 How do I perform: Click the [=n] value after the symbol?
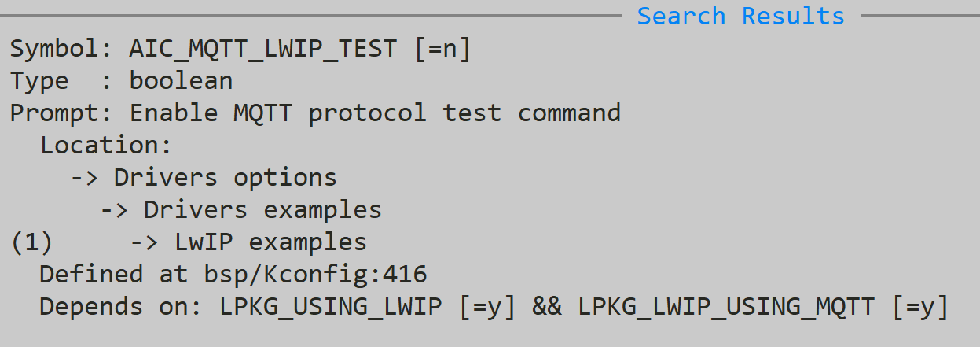click(441, 49)
